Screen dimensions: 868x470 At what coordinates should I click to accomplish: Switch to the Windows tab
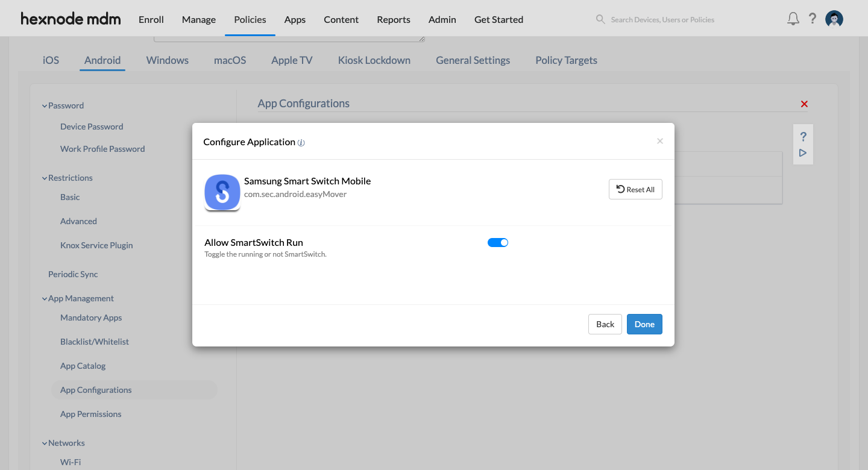point(168,60)
